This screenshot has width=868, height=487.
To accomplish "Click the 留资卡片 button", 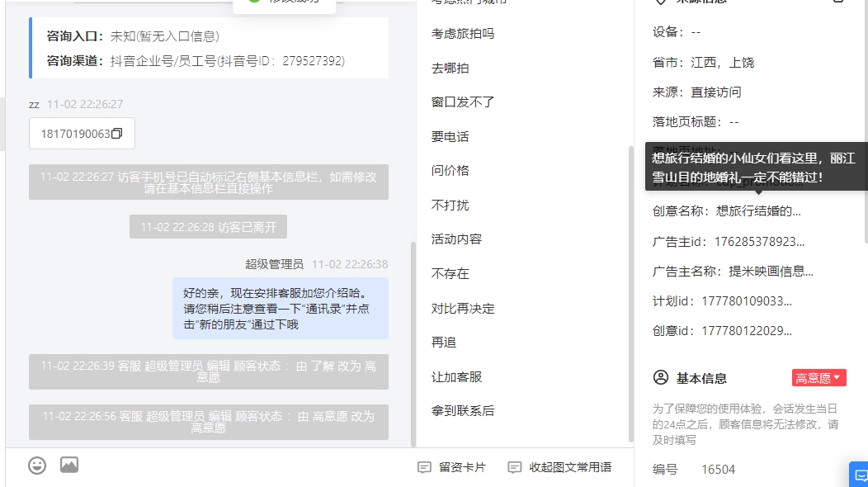I will (x=451, y=468).
